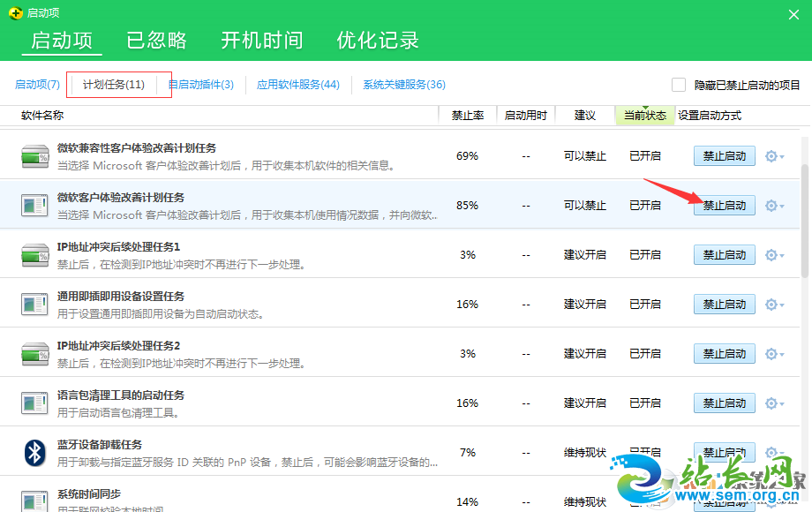This screenshot has height=512, width=812.
Task: Click 禁止启动 for 微软客户体验改善计划任务
Action: pos(724,206)
